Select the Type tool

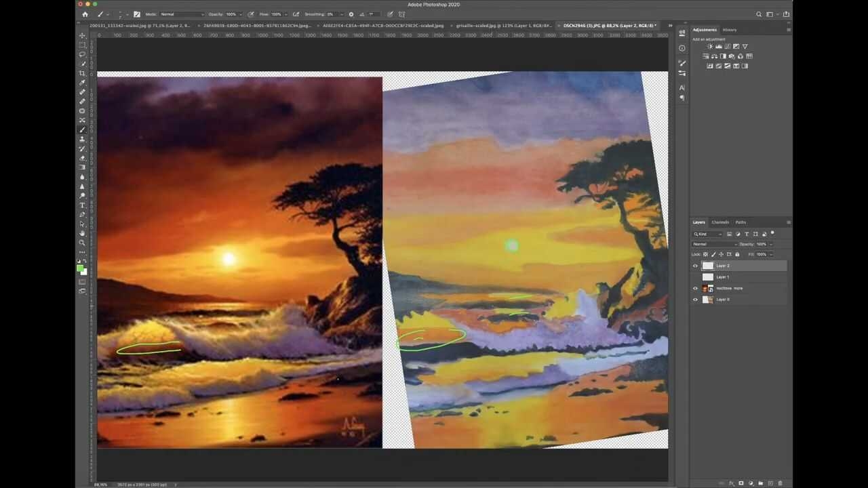point(83,205)
